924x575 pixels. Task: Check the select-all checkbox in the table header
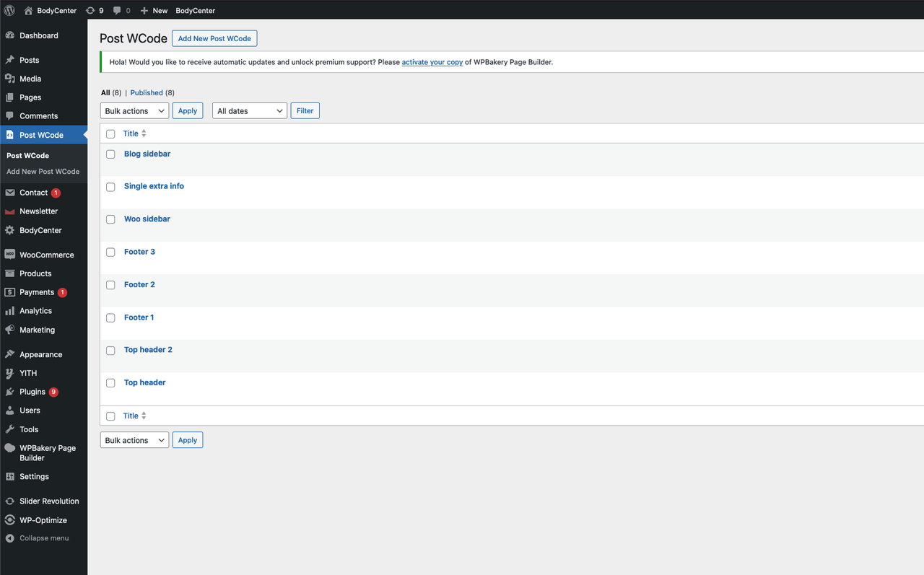110,133
